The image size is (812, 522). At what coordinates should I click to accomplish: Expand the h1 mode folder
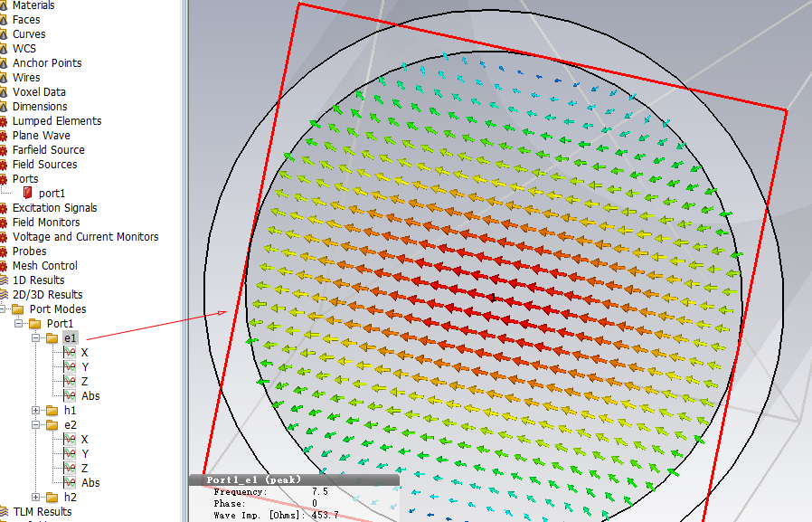(36, 411)
